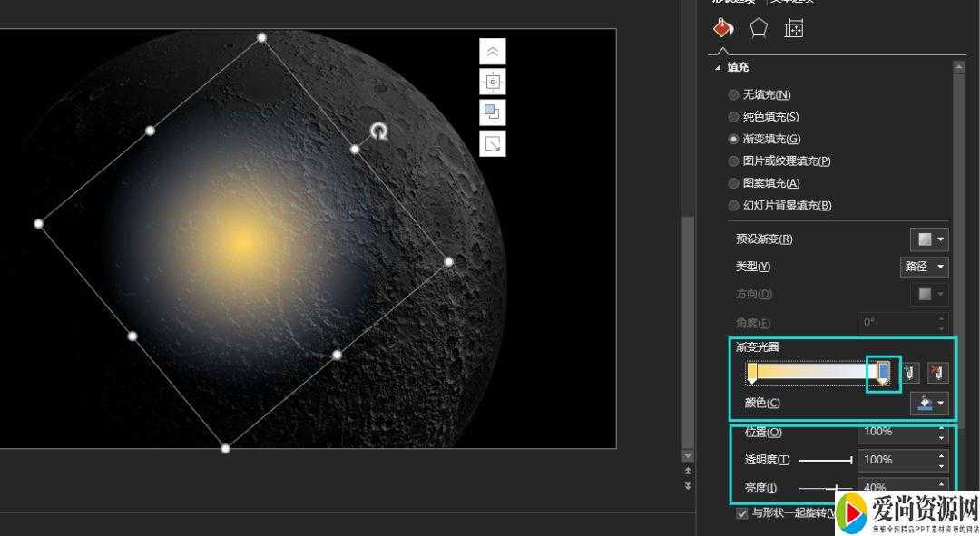Click the add gradient stop icon
This screenshot has height=536, width=980.
point(910,373)
